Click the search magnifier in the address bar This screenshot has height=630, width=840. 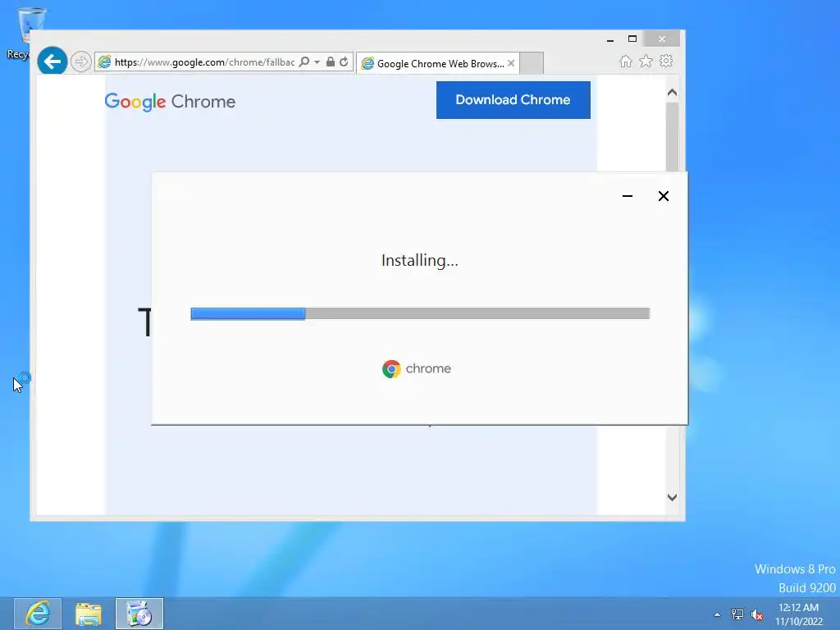coord(304,62)
